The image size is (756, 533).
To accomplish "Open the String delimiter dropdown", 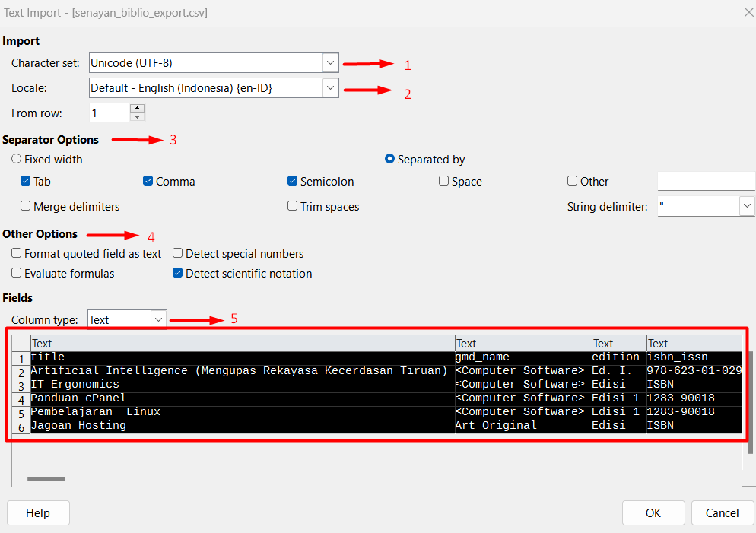I will pos(747,206).
